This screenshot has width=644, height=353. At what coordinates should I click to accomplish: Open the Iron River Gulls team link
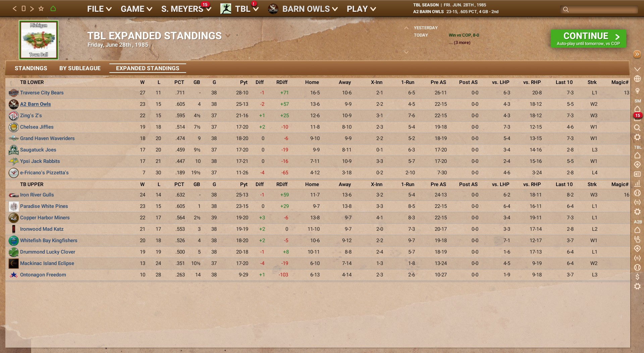coord(37,195)
